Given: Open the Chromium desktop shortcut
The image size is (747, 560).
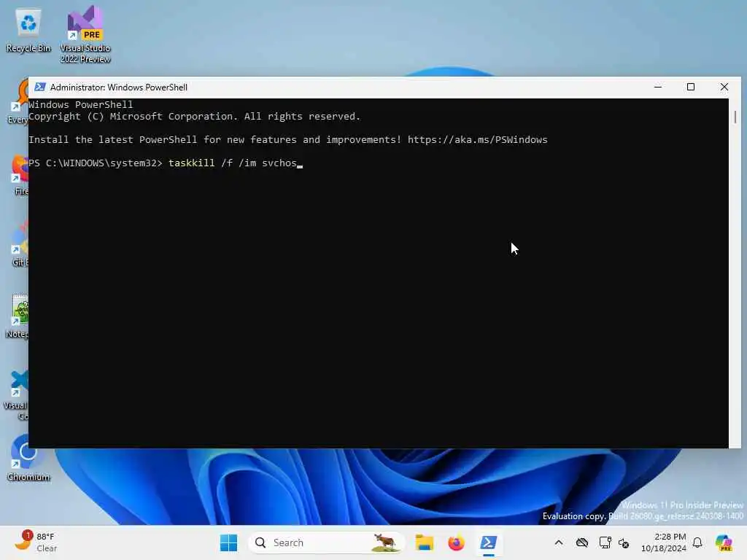Looking at the screenshot, I should point(28,458).
